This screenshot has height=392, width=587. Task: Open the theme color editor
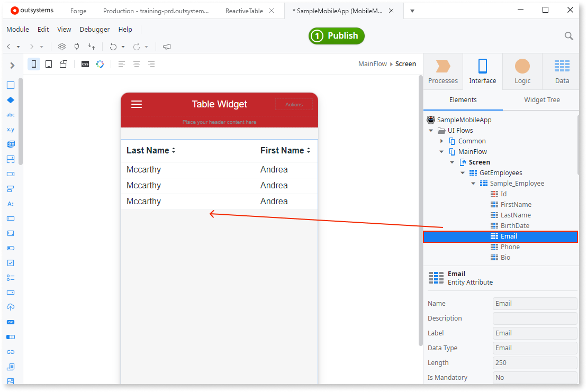coord(100,64)
